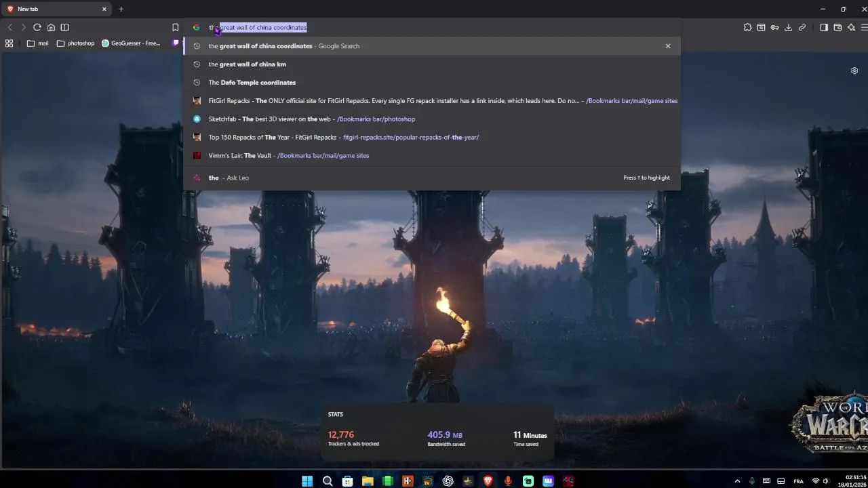Choose 'the great wall of china coordinates' suggestion
Screen dimensions: 868x488
point(432,46)
